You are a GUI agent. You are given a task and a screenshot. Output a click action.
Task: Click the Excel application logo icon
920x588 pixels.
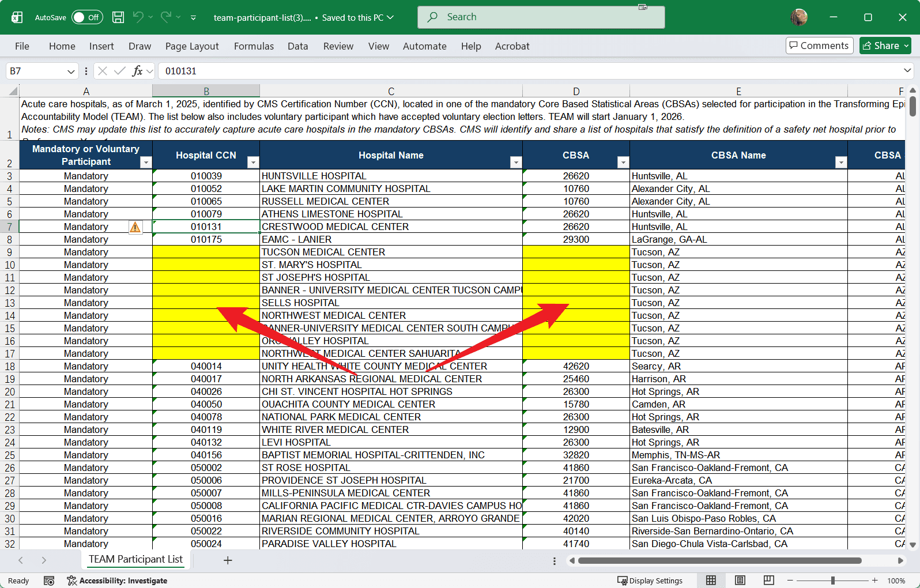tap(17, 17)
